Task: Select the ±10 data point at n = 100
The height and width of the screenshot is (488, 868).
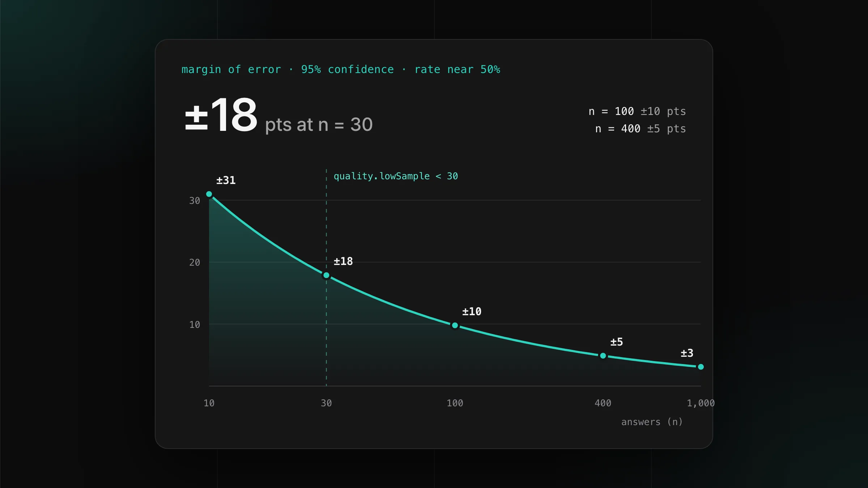Action: click(x=455, y=325)
